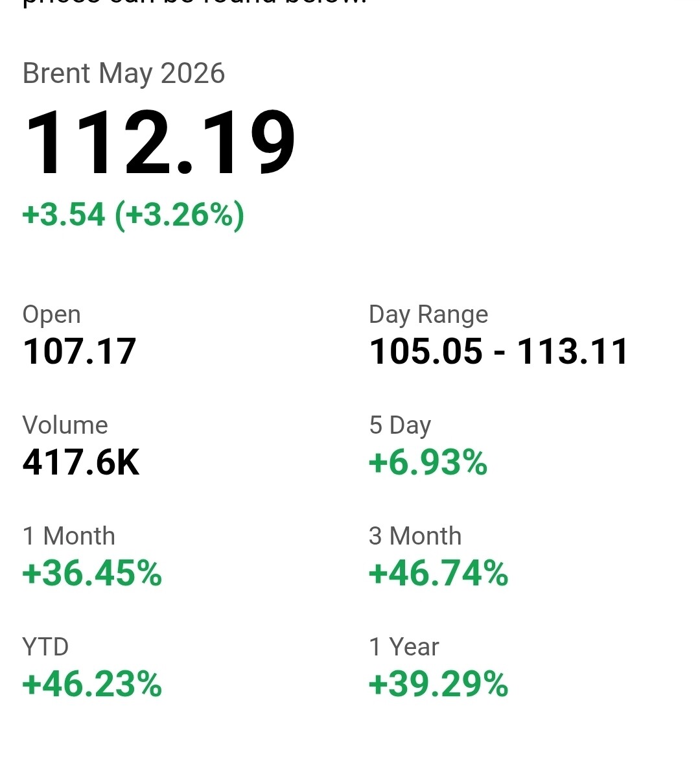Click the 112.19 current price

click(x=159, y=144)
